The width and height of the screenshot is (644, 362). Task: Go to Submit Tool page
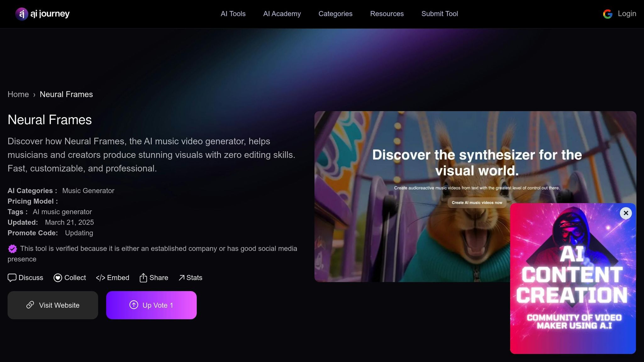(x=440, y=14)
